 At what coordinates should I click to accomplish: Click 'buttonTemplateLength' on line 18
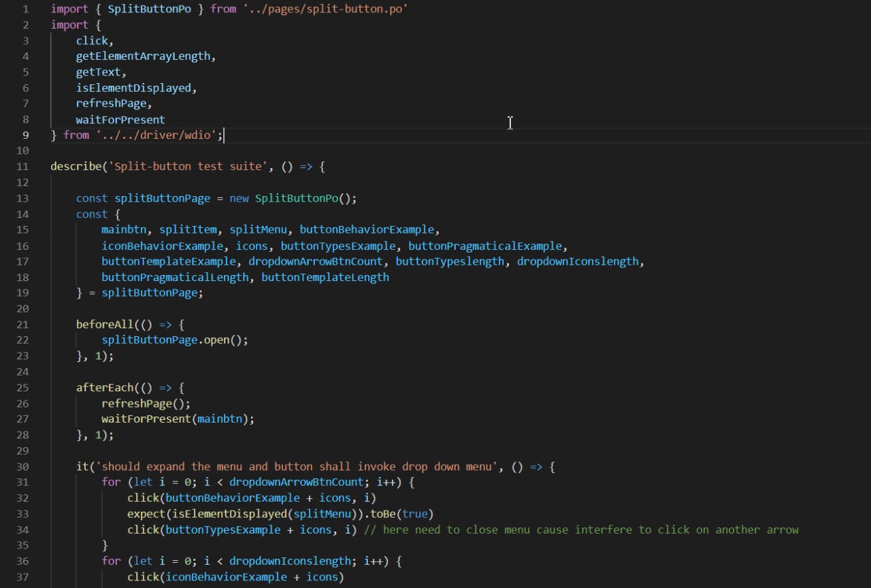click(325, 277)
